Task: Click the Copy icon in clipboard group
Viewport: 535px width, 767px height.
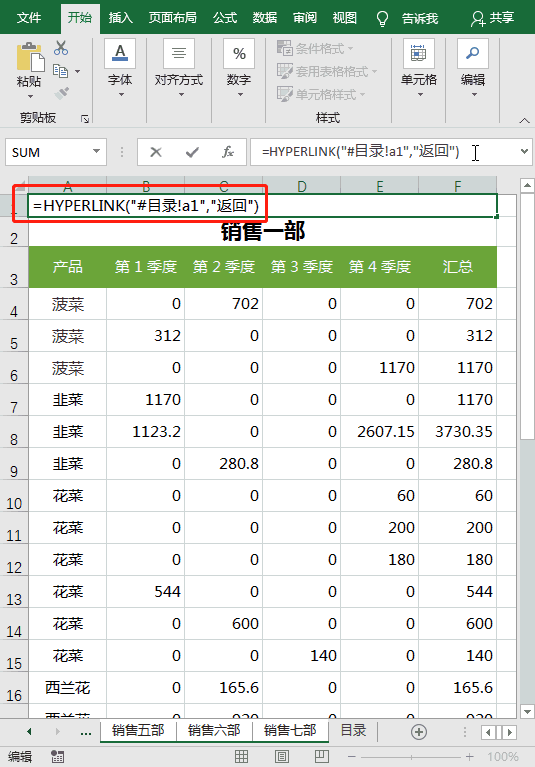Action: pyautogui.click(x=60, y=71)
